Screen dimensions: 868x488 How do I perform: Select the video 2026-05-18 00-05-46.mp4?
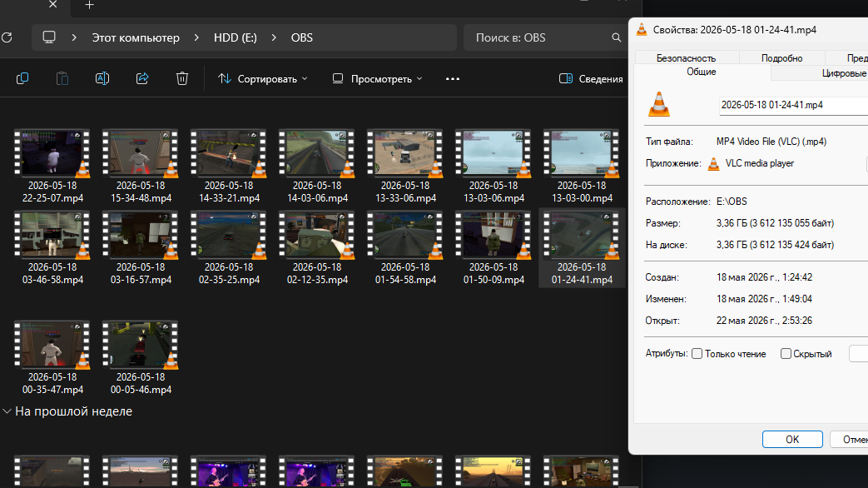pyautogui.click(x=141, y=358)
